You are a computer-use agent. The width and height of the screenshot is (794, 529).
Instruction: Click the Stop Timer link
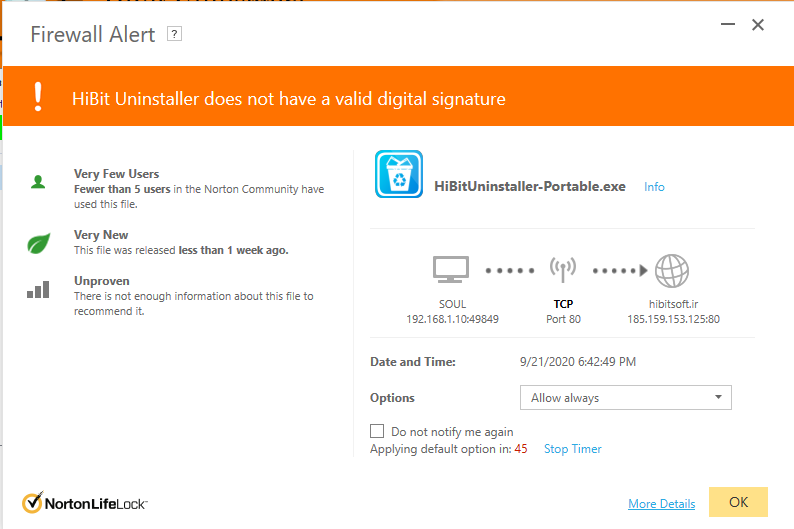click(x=572, y=449)
